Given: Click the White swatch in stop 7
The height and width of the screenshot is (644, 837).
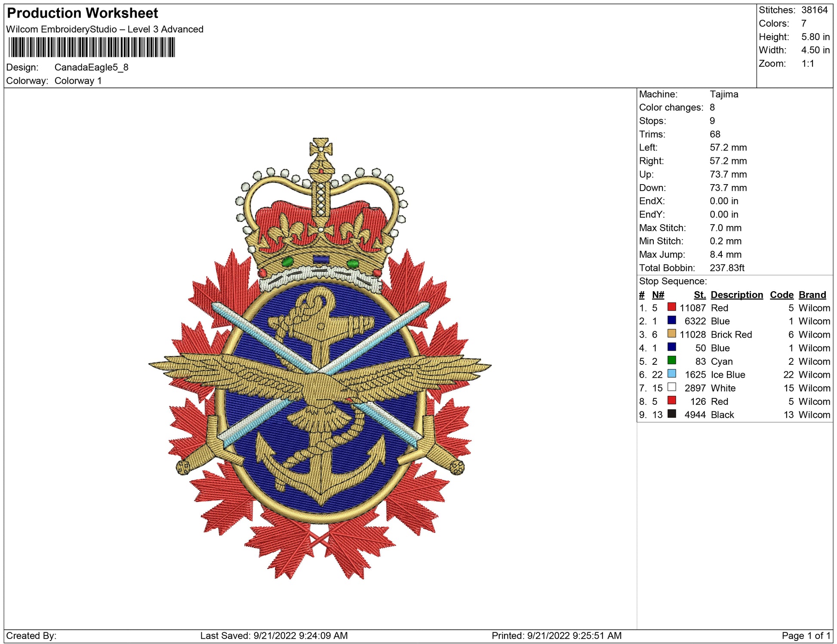Looking at the screenshot, I should pyautogui.click(x=671, y=387).
